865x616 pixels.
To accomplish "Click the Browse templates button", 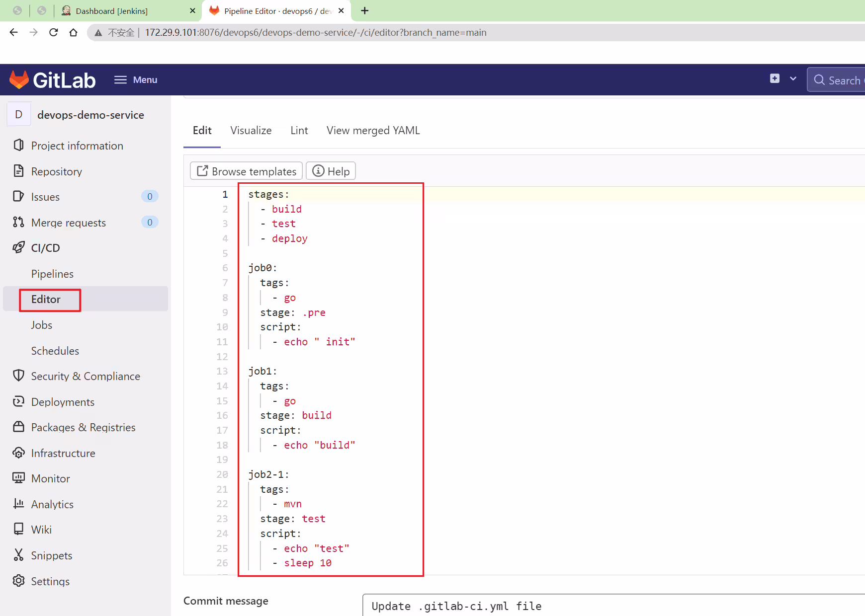I will tap(247, 171).
